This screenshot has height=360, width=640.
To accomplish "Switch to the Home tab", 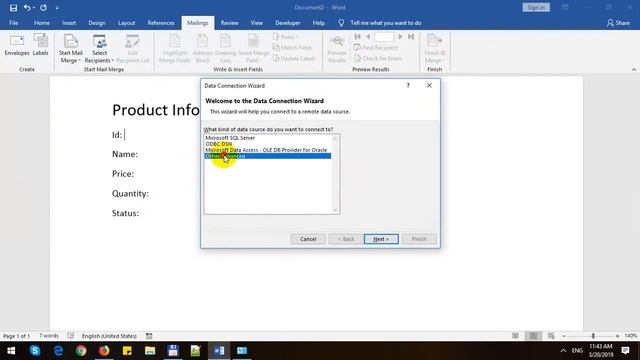I will 42,23.
